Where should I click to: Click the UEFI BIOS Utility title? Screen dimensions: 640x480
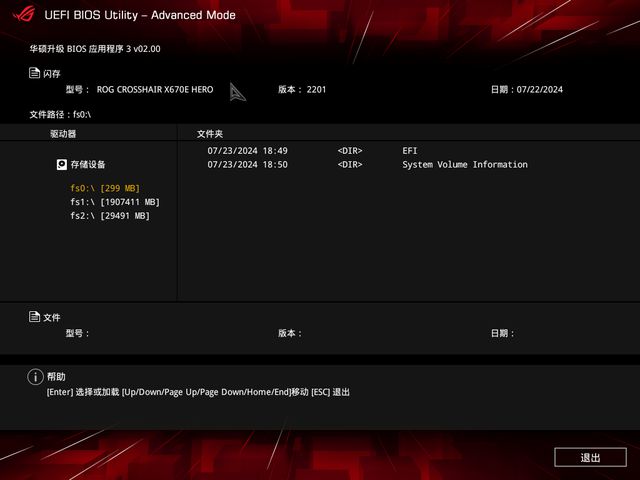[140, 15]
